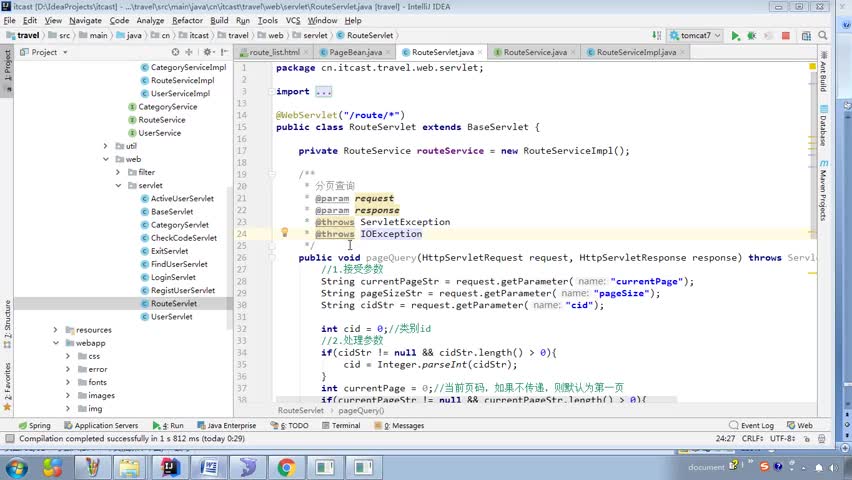The image size is (852, 480).
Task: Switch to the route_list.html tab
Action: point(274,52)
